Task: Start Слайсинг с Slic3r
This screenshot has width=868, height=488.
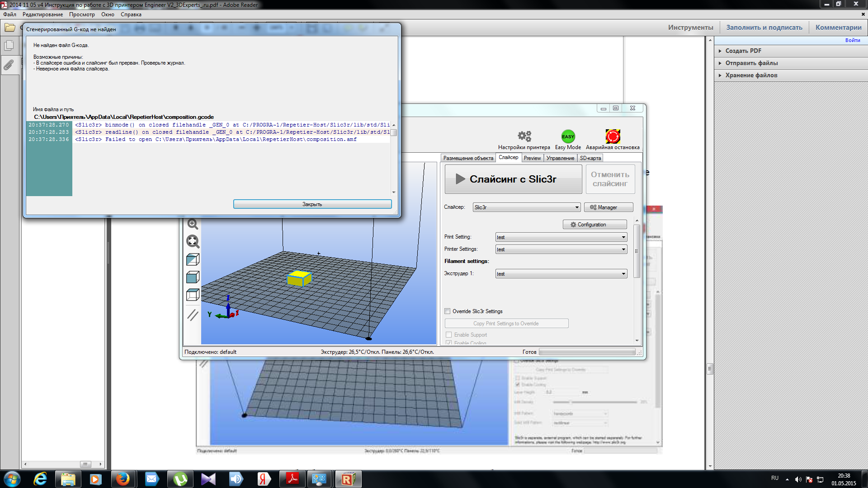Action: click(514, 179)
